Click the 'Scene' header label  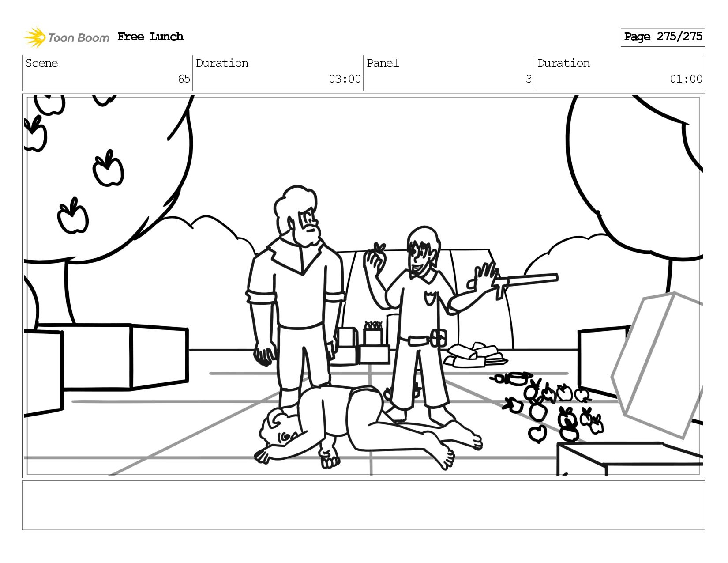point(41,63)
